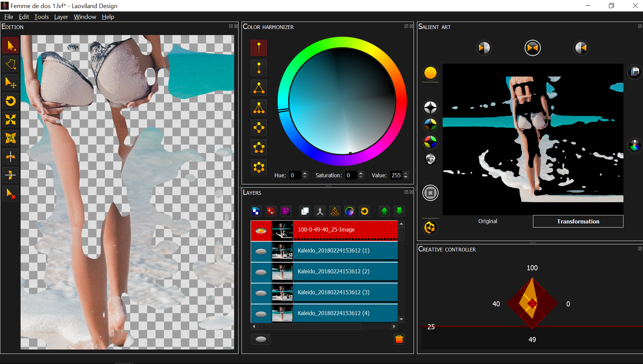The image size is (643, 364).
Task: Click the eye toggle button below layers list
Action: [x=261, y=339]
